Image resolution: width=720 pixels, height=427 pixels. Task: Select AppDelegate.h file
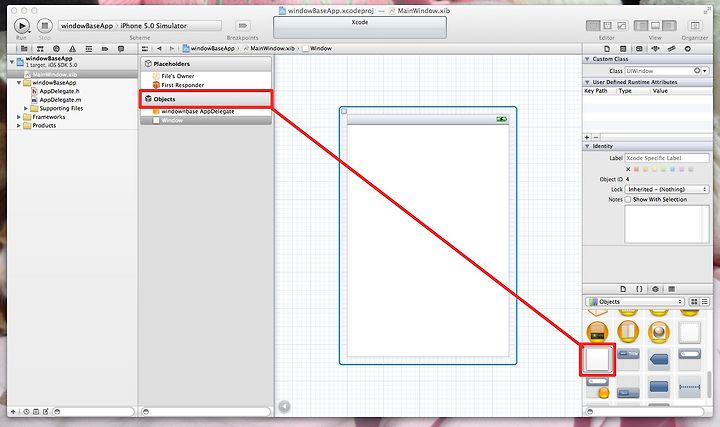pos(56,91)
